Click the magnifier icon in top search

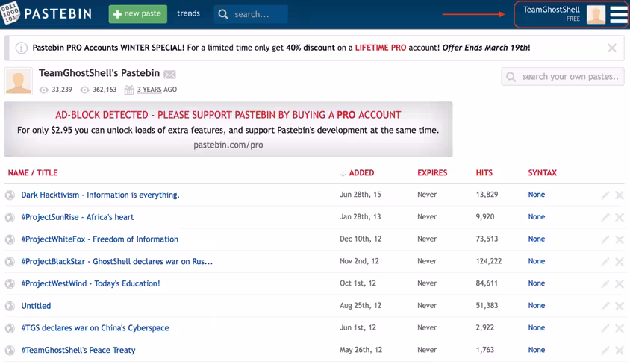click(223, 14)
